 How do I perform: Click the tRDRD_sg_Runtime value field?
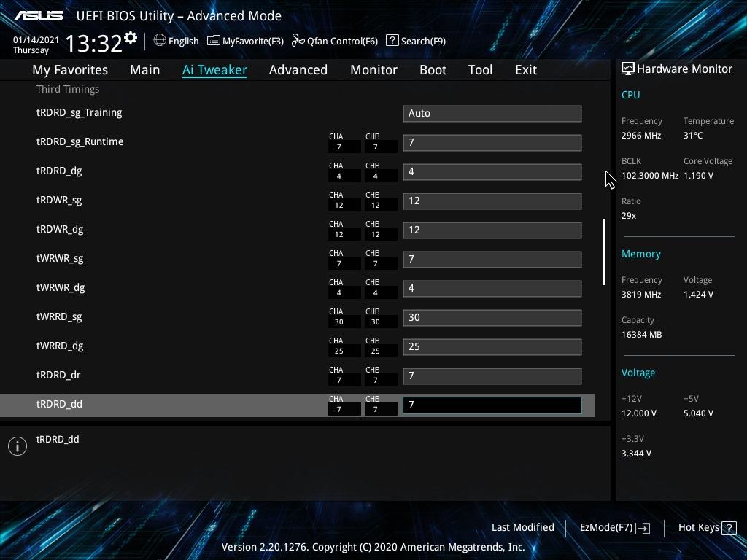coord(492,143)
